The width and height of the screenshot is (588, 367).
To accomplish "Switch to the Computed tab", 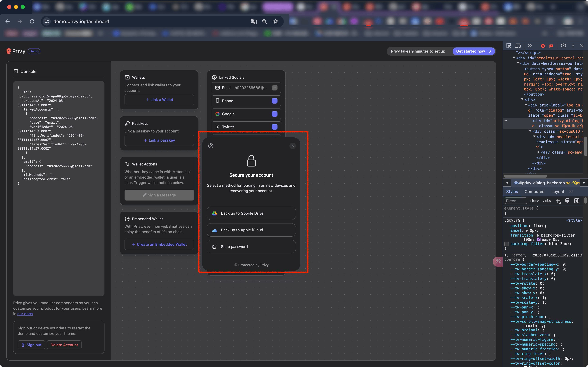I will (x=534, y=191).
